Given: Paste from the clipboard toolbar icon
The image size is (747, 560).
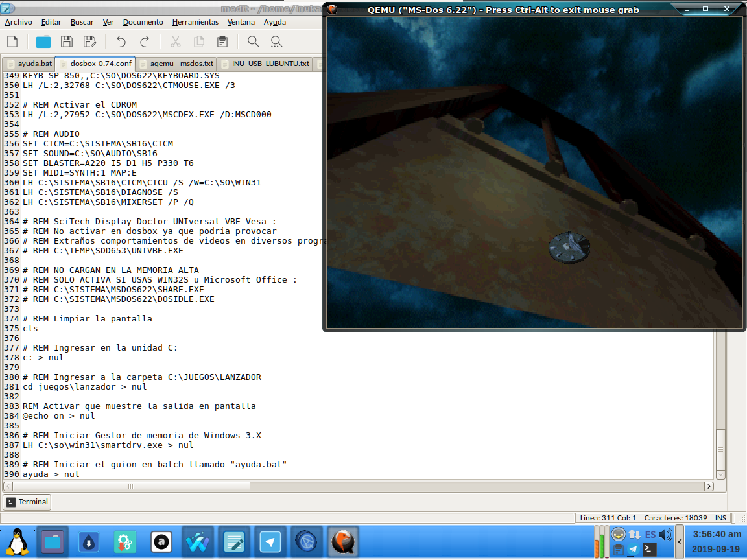Looking at the screenshot, I should [222, 42].
